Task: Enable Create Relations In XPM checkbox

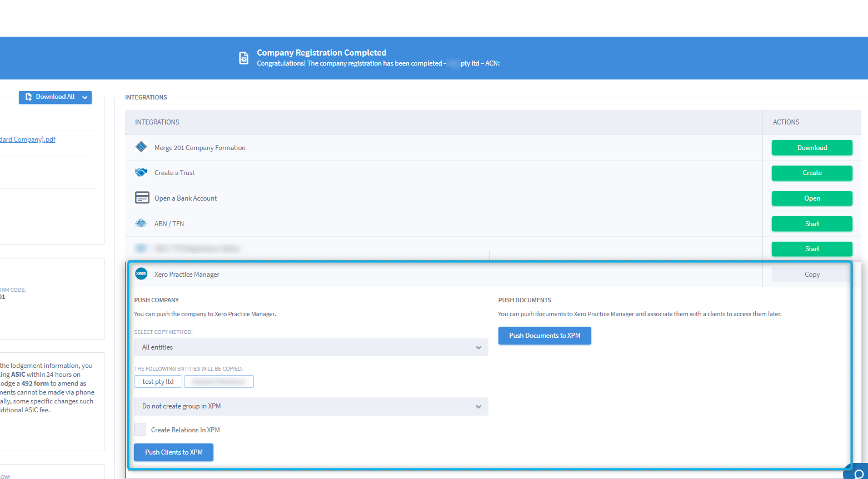Action: click(x=140, y=430)
